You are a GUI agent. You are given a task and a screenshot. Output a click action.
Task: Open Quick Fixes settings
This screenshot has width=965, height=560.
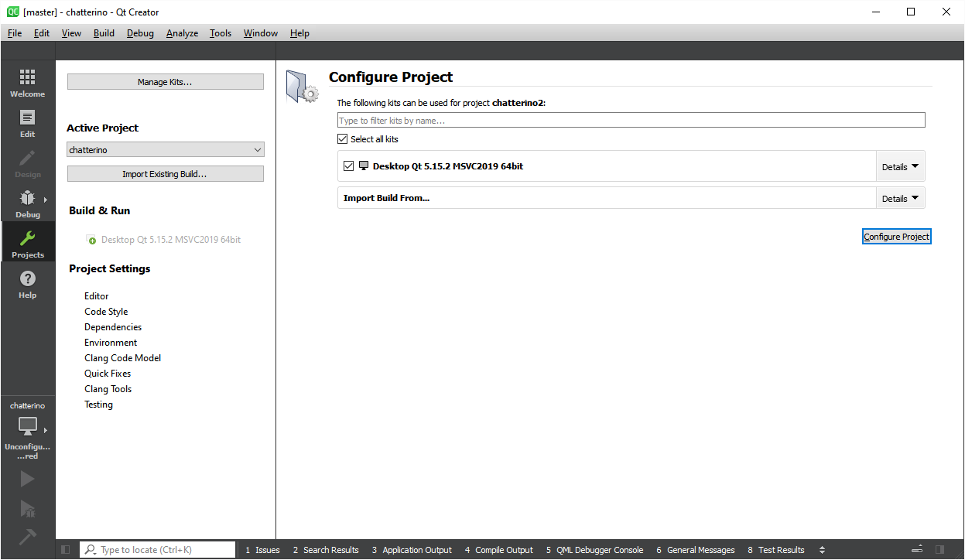[x=108, y=374]
